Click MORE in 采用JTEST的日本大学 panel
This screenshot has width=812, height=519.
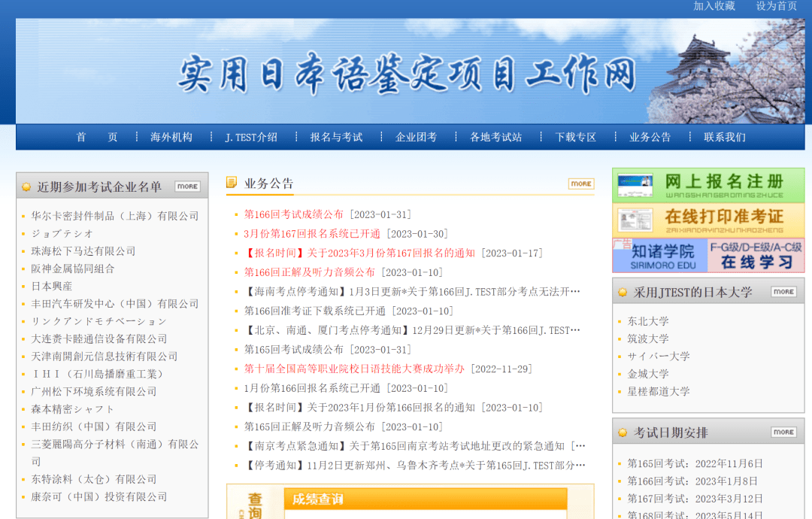coord(783,292)
